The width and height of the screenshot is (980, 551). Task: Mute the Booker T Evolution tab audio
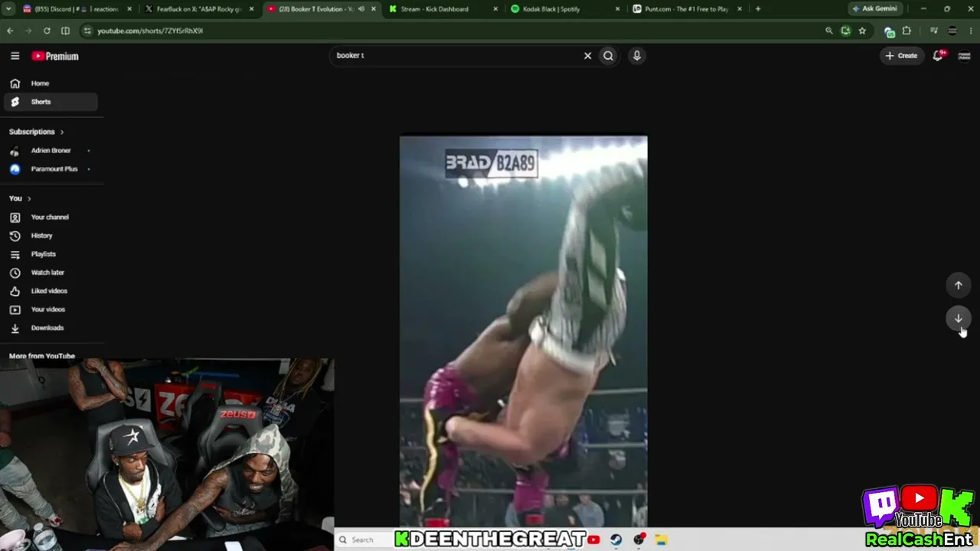click(x=361, y=9)
